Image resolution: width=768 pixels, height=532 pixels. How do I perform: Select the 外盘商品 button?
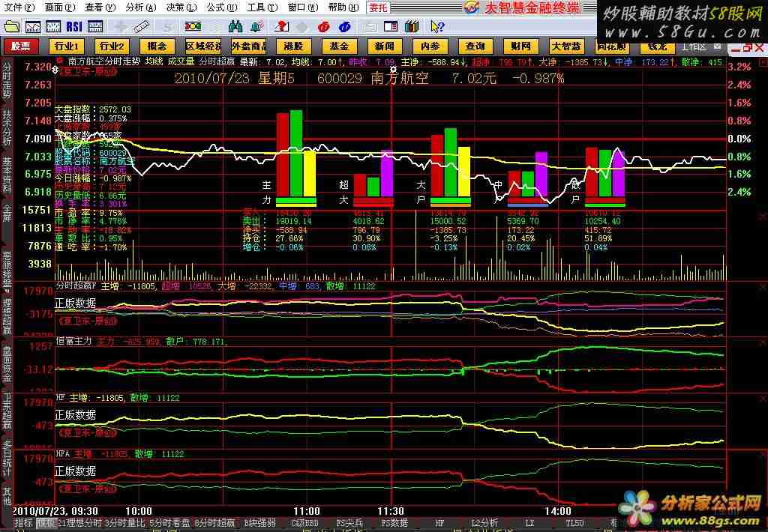pyautogui.click(x=248, y=46)
